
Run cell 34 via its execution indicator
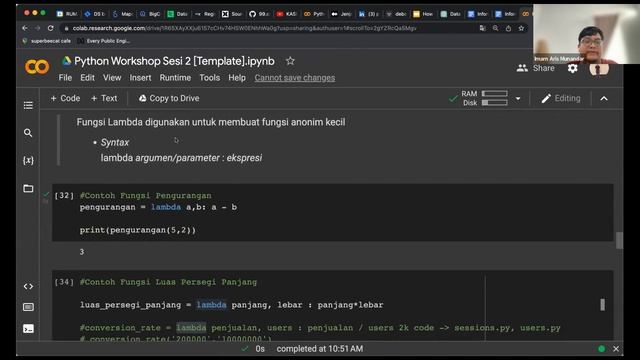pyautogui.click(x=64, y=282)
